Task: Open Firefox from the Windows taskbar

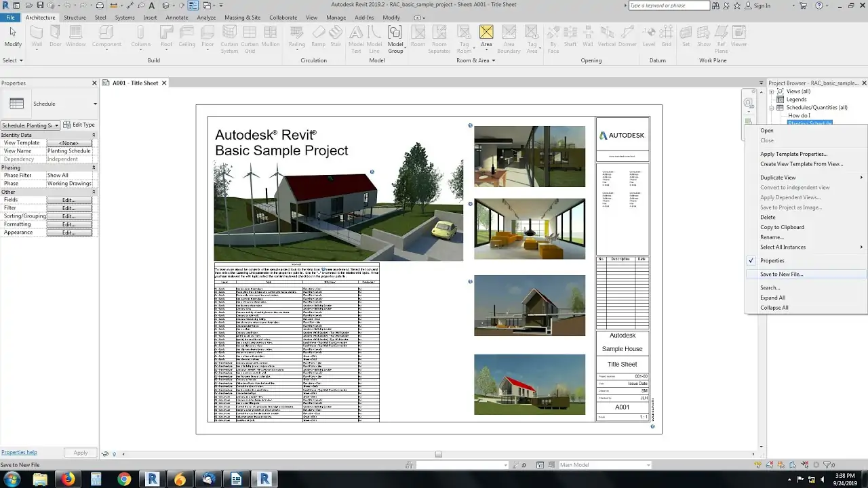Action: tap(68, 479)
